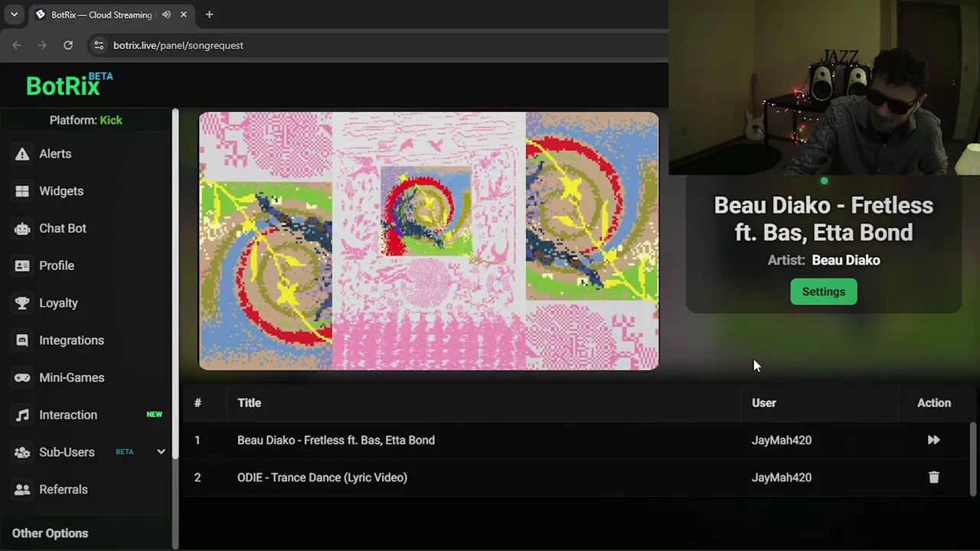This screenshot has width=980, height=551.
Task: Click the # column header
Action: pyautogui.click(x=198, y=403)
